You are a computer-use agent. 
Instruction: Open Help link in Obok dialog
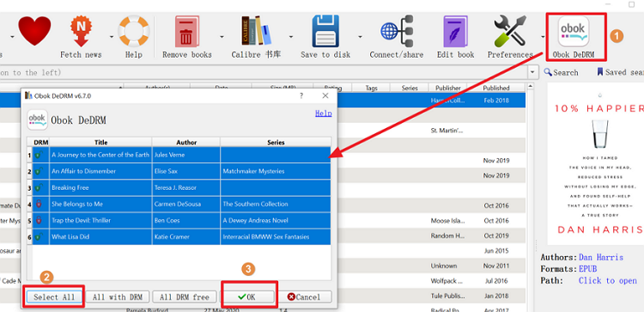pos(323,113)
